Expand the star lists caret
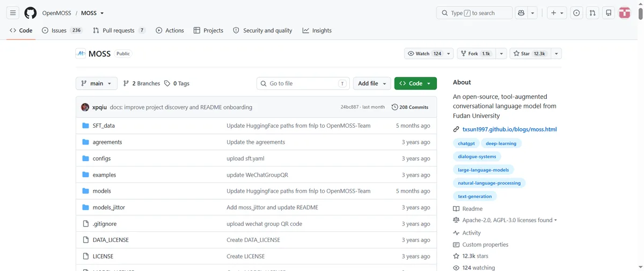The image size is (644, 271). tap(555, 54)
